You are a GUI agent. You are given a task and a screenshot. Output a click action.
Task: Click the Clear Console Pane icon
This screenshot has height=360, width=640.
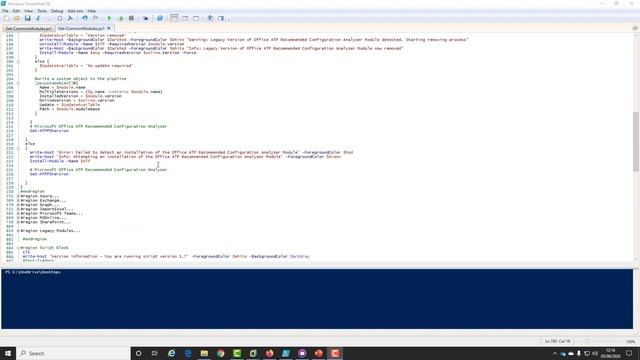click(x=70, y=18)
